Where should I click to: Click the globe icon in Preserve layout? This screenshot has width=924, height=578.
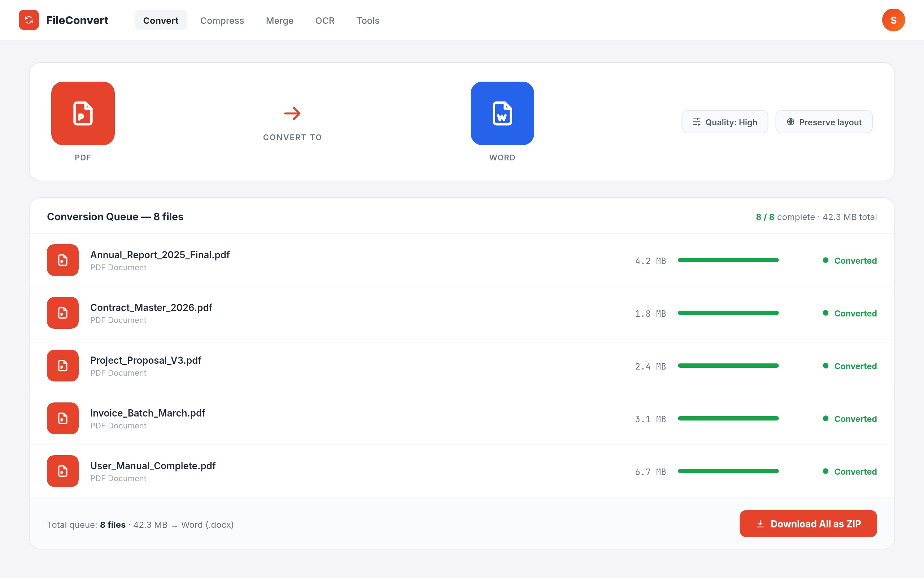(791, 122)
